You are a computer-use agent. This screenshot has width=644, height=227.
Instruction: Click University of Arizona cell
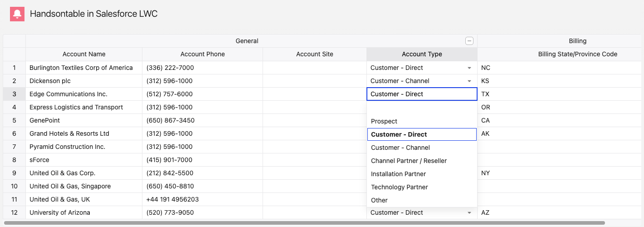84,212
